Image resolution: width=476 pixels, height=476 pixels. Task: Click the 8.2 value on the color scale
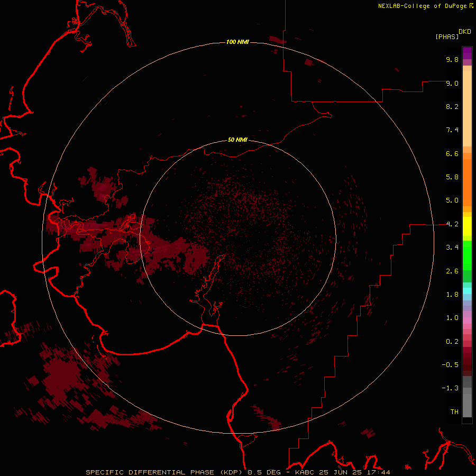[452, 106]
